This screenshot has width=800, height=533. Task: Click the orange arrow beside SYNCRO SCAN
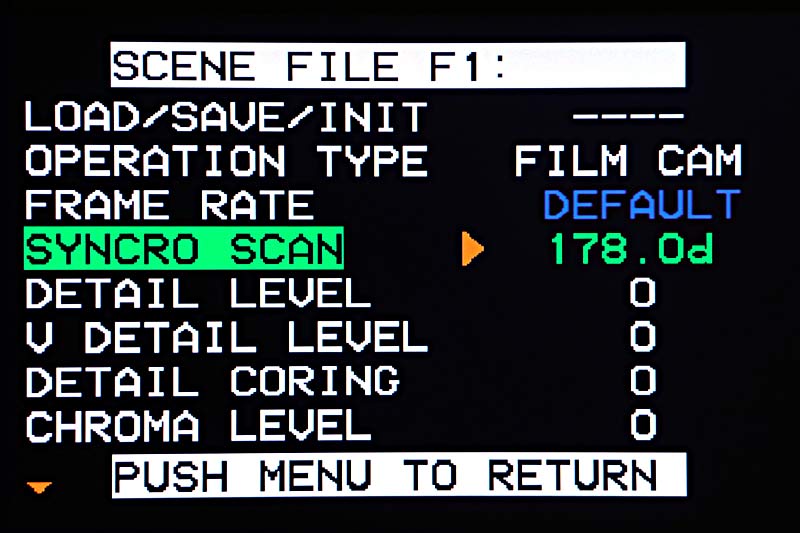(x=472, y=250)
